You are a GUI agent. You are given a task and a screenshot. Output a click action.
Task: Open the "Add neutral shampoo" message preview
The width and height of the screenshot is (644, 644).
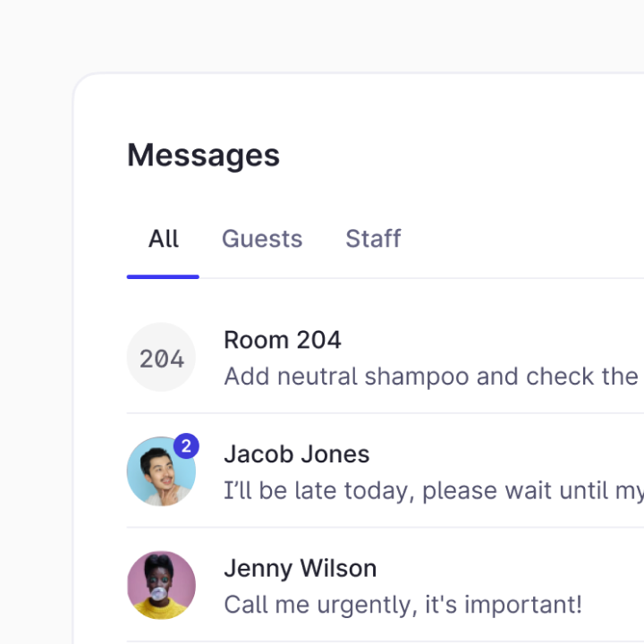tap(430, 377)
